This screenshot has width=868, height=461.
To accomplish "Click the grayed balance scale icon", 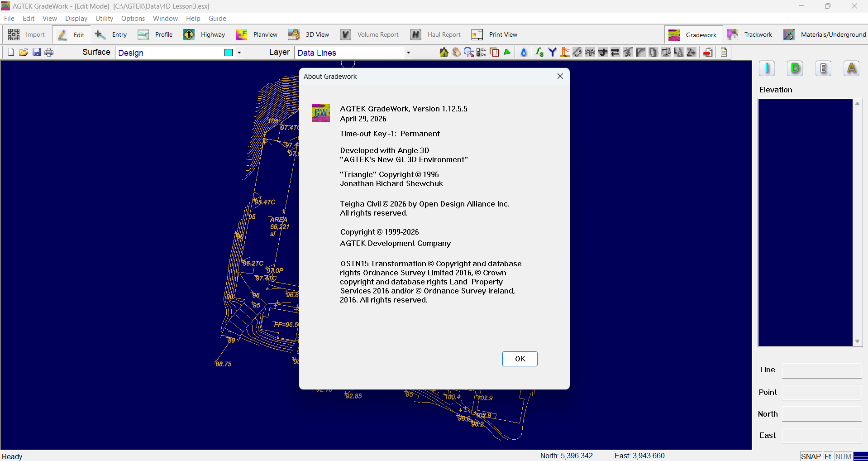I will [666, 52].
